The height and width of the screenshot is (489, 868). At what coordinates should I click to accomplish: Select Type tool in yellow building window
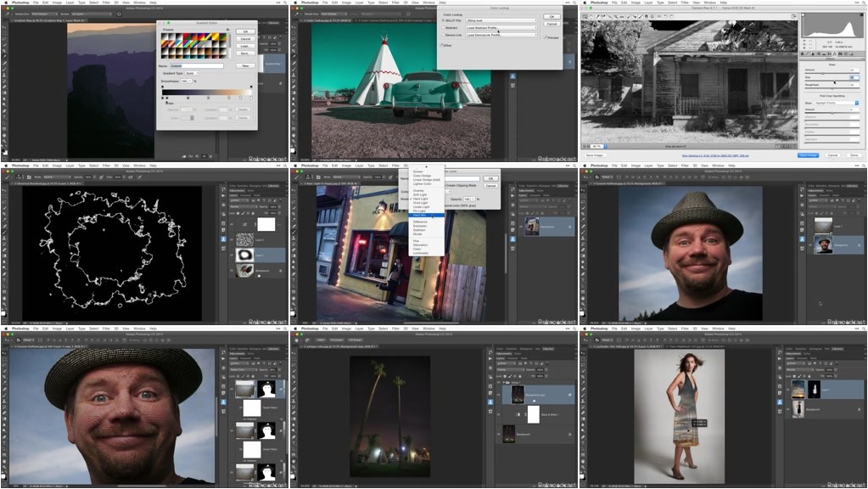point(294,280)
